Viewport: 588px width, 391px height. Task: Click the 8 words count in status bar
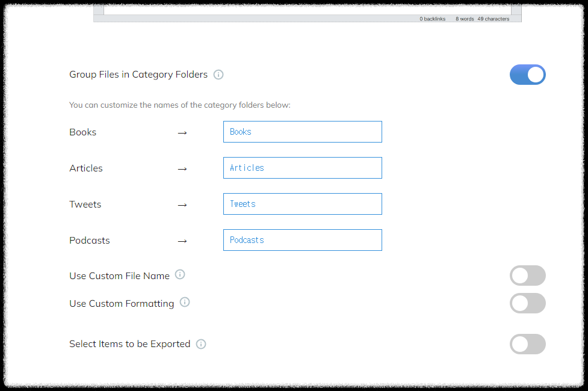[x=465, y=19]
